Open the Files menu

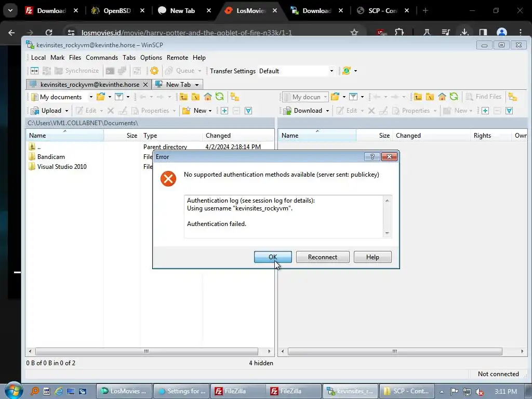75,57
